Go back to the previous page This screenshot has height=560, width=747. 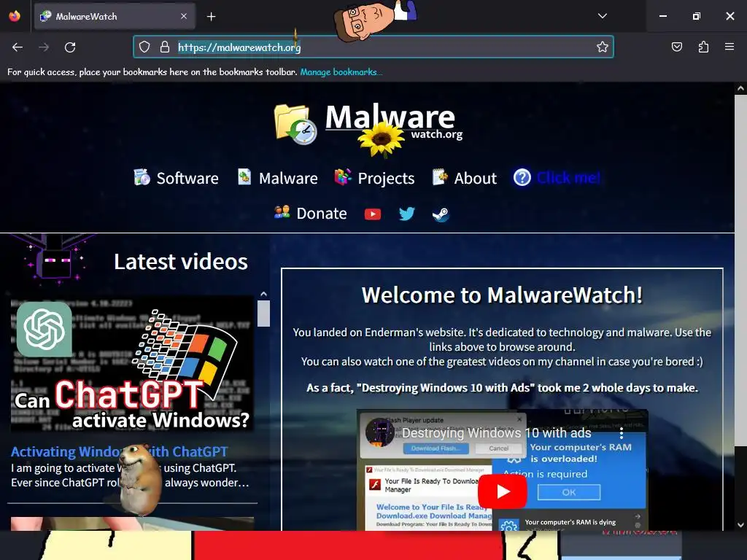[18, 47]
